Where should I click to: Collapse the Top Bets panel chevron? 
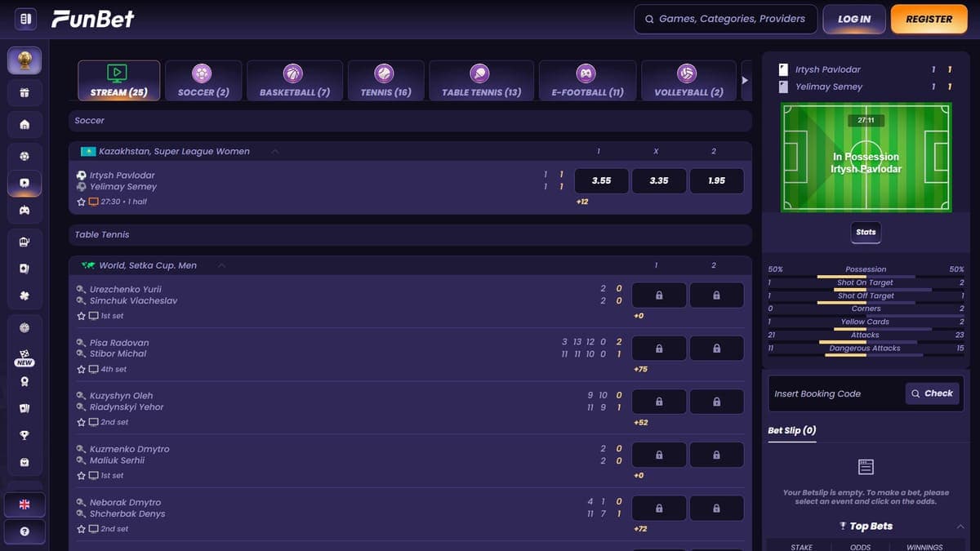(x=960, y=527)
